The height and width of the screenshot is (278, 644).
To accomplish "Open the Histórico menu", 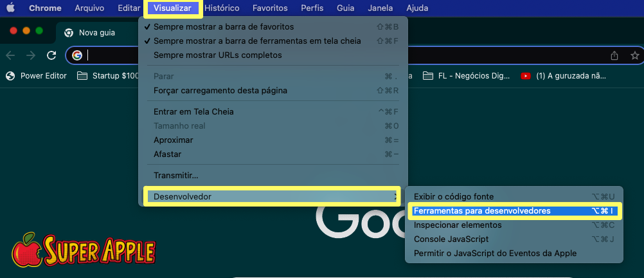I will pyautogui.click(x=222, y=8).
